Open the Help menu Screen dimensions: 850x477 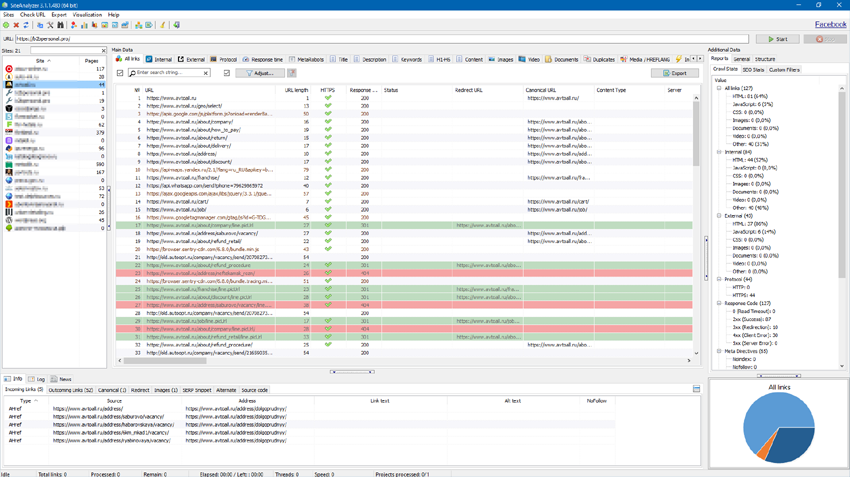pos(113,15)
